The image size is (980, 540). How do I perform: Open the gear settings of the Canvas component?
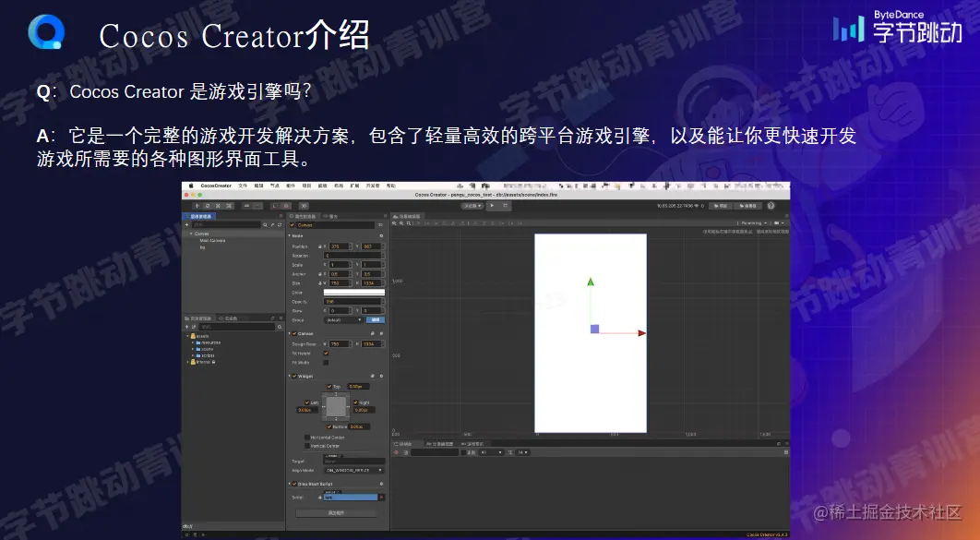pyautogui.click(x=381, y=334)
